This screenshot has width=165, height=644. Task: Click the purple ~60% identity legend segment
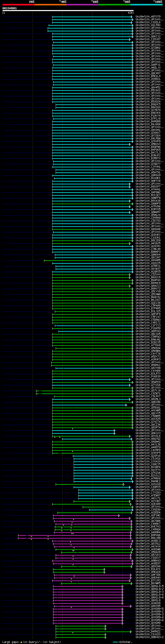click(82, 5)
